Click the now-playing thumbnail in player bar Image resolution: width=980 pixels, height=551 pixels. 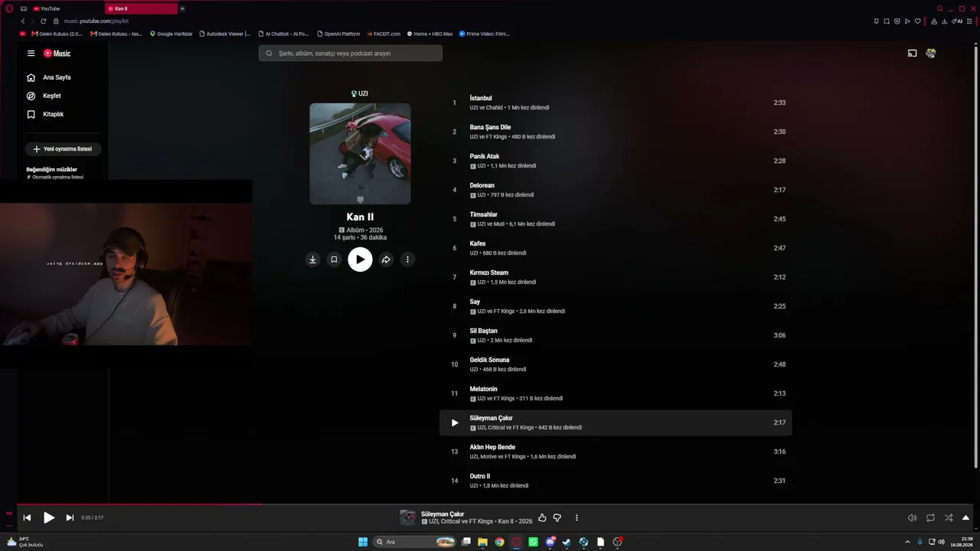tap(408, 518)
